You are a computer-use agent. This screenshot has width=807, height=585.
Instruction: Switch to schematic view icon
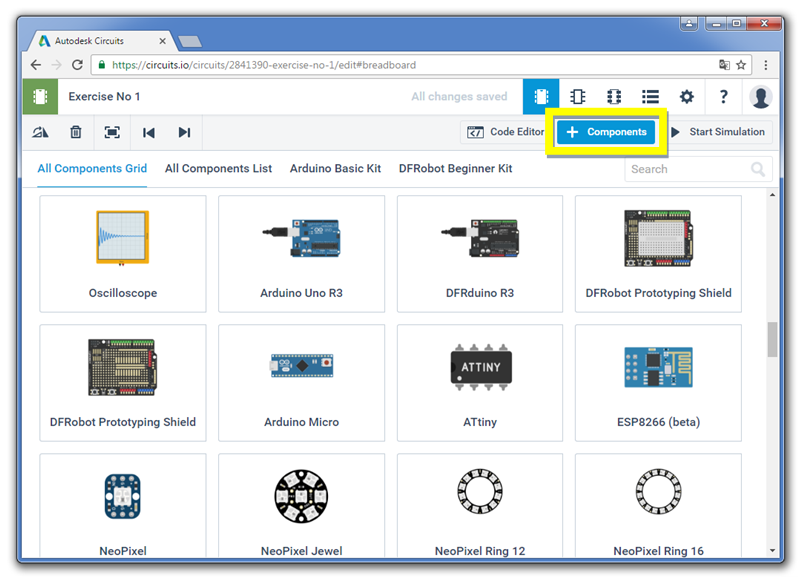[x=577, y=97]
